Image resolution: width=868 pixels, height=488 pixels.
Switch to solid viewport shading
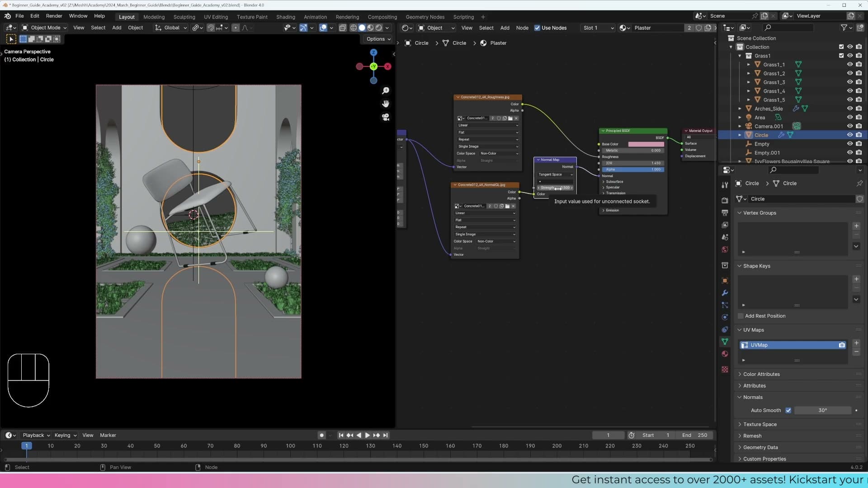pyautogui.click(x=362, y=28)
